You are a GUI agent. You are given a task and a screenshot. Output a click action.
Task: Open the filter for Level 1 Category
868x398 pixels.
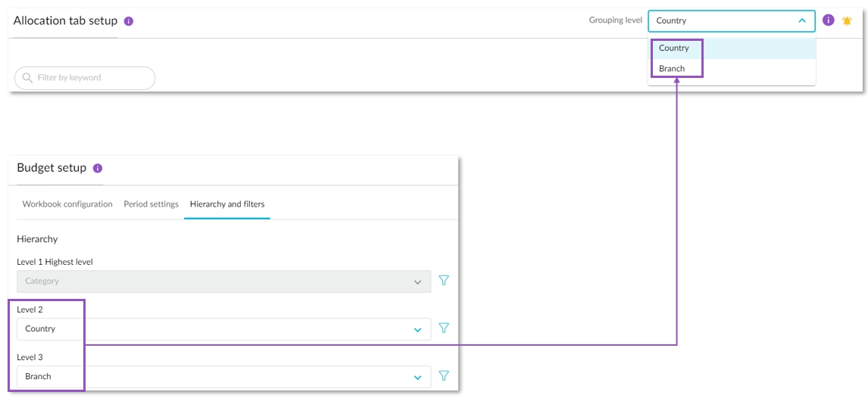444,281
